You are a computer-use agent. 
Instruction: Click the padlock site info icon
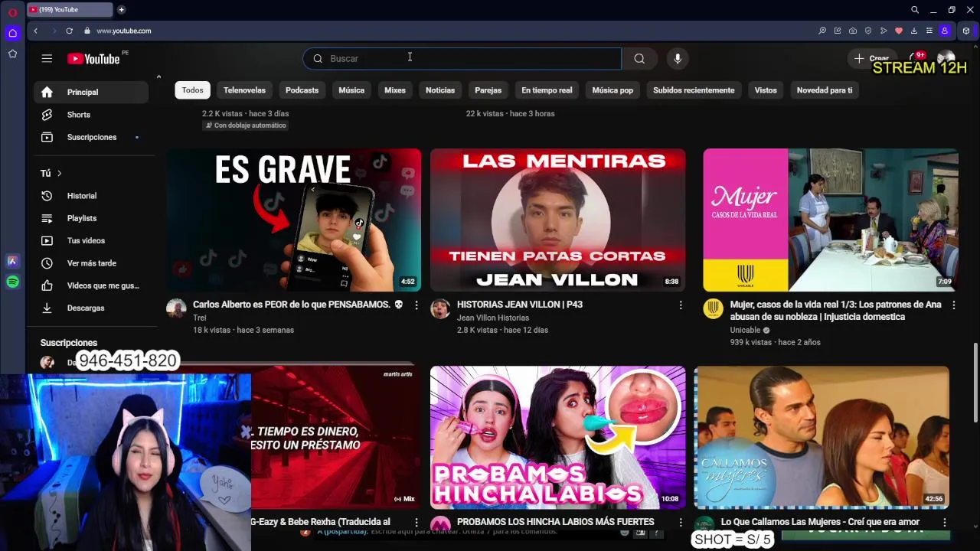[87, 31]
